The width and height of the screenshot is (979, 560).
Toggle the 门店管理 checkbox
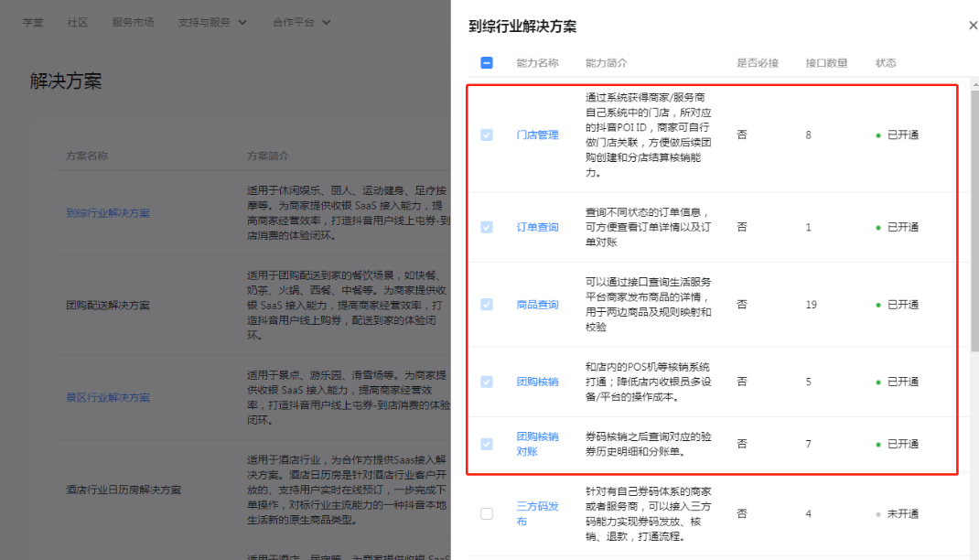(x=487, y=135)
